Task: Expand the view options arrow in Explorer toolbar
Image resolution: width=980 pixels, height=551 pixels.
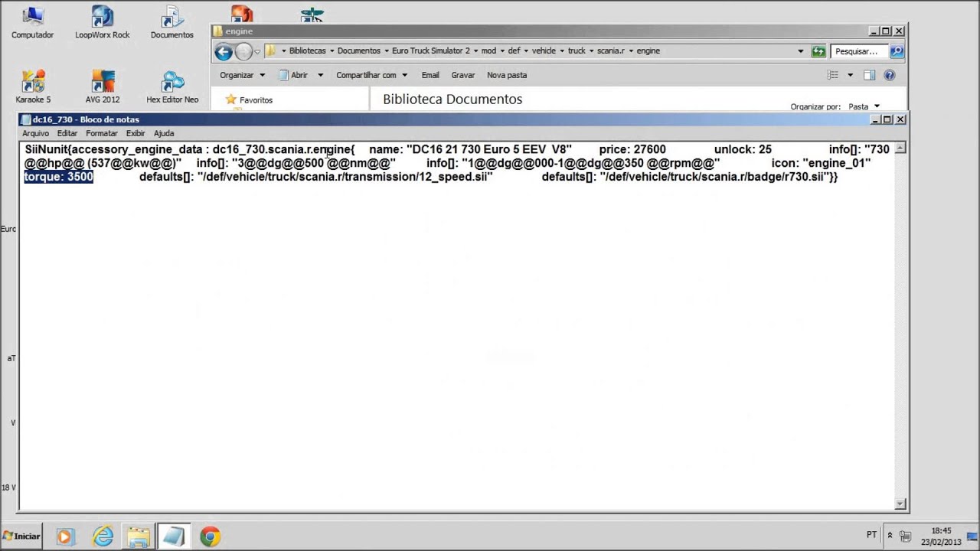Action: tap(850, 75)
